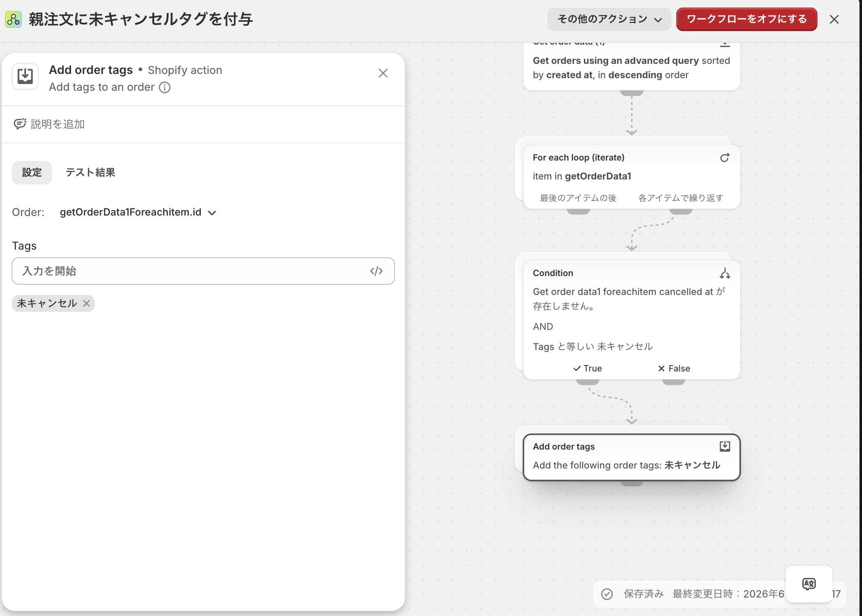Open the その他のアクション dropdown

pyautogui.click(x=609, y=19)
